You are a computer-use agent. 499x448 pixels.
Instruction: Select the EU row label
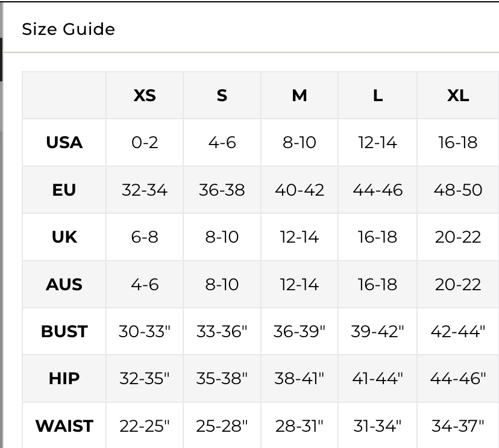point(64,190)
